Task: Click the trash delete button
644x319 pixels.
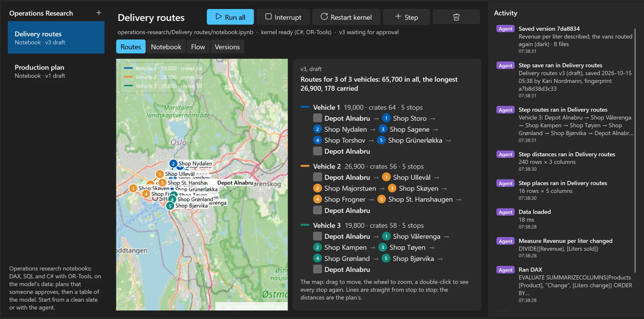Action: [456, 17]
